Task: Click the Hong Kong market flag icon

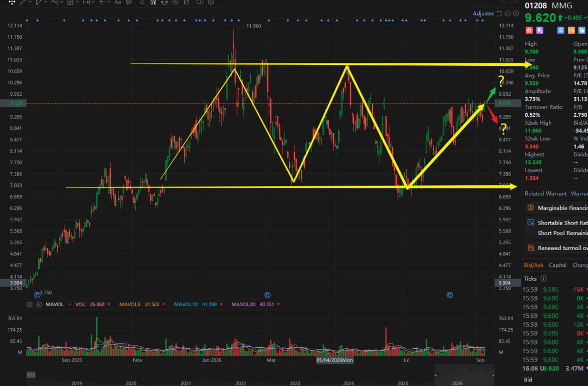Action: click(529, 30)
